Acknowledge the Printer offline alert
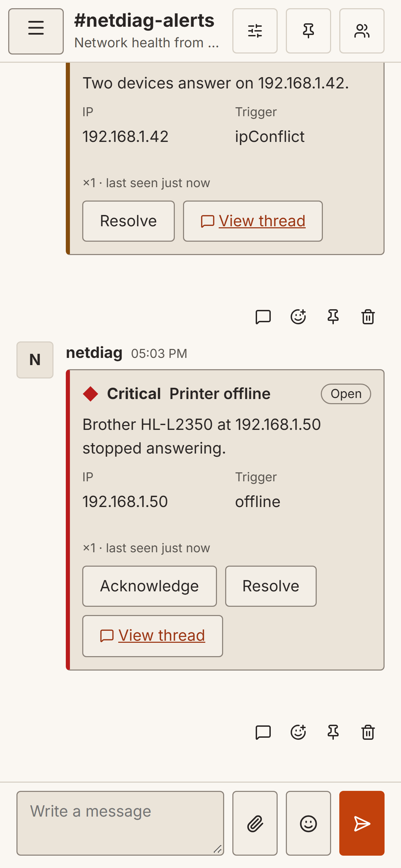Viewport: 401px width, 868px height. (x=149, y=586)
